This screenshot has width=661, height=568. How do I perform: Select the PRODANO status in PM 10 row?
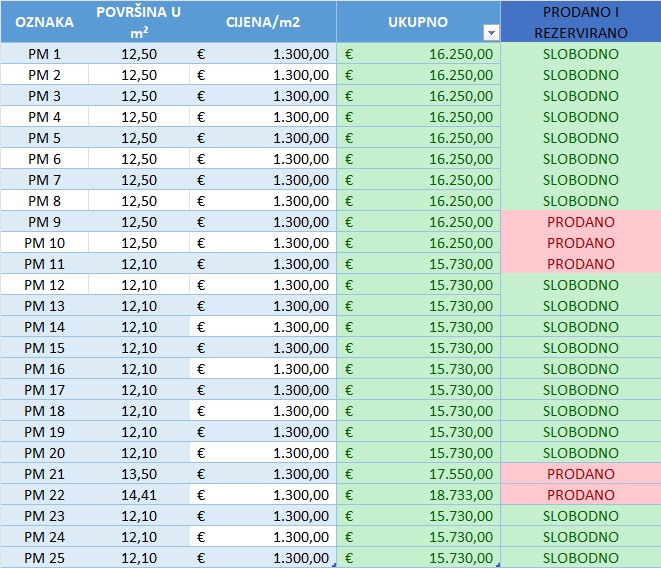580,243
